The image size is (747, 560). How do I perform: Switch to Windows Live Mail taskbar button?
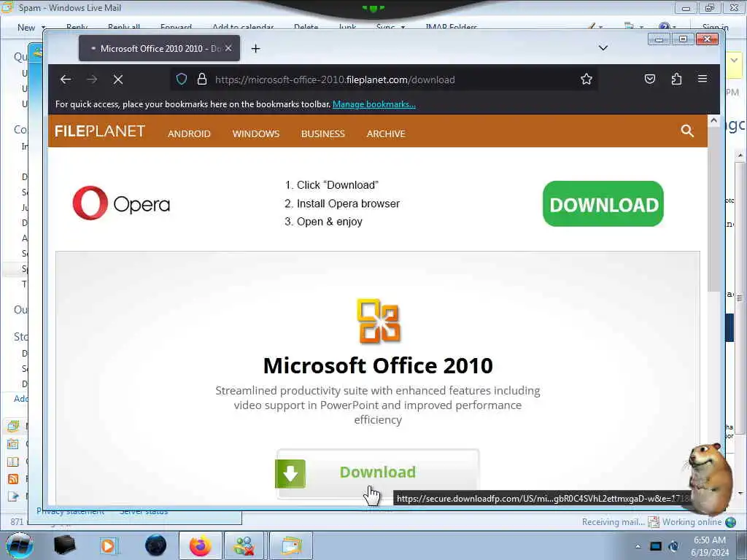click(x=291, y=545)
